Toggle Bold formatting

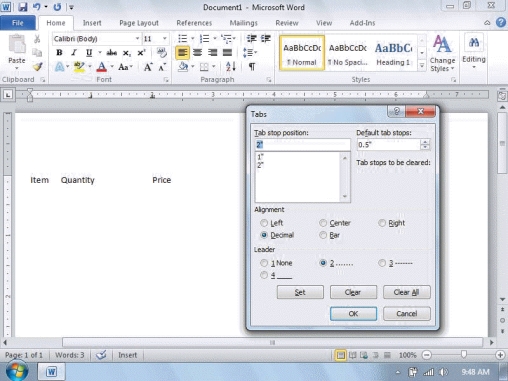coord(59,52)
